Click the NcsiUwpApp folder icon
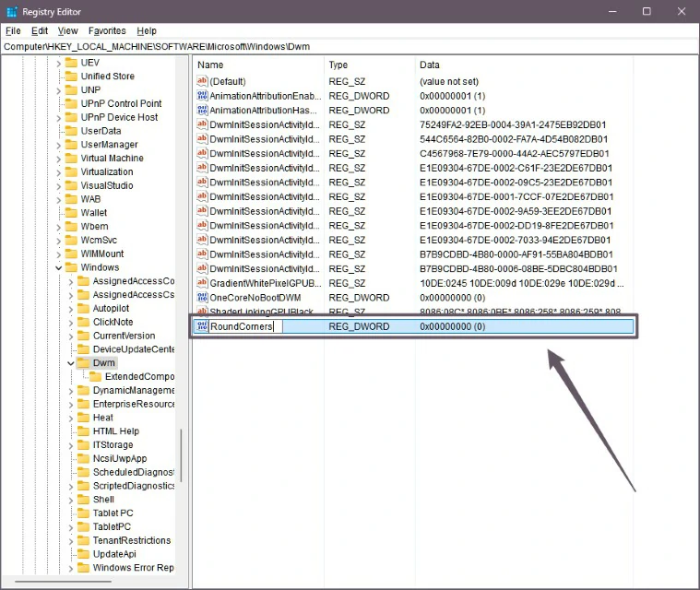Viewport: 700px width, 590px height. (84, 458)
